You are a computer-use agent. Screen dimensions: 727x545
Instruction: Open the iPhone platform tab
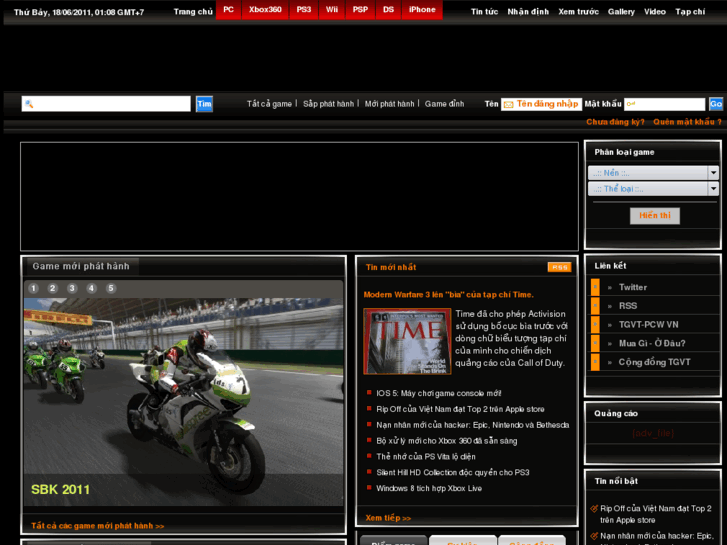422,10
